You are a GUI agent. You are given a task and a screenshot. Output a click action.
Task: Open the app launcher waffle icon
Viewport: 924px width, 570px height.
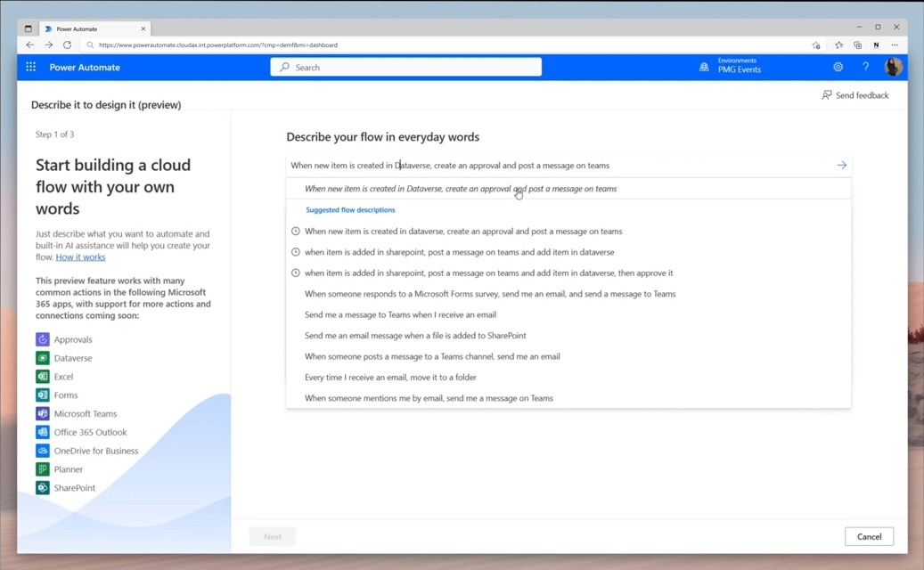click(x=30, y=67)
